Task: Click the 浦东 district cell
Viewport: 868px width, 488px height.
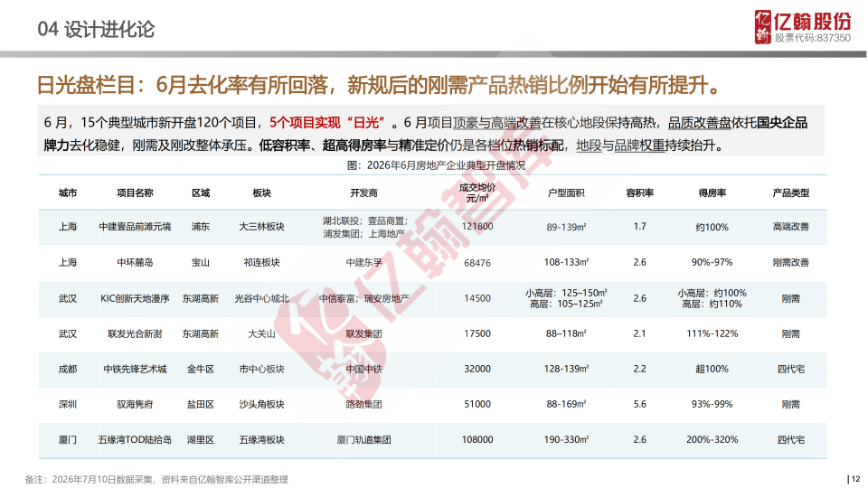Action: (x=201, y=227)
